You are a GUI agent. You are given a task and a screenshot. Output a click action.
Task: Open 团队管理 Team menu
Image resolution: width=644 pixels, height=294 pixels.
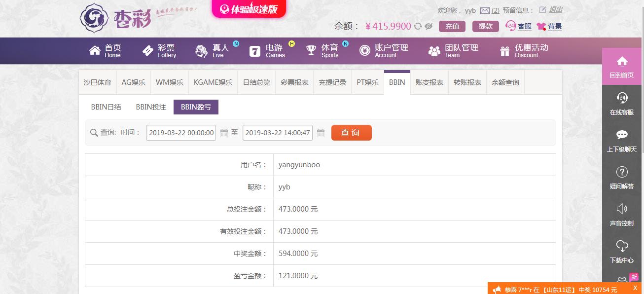pos(453,51)
